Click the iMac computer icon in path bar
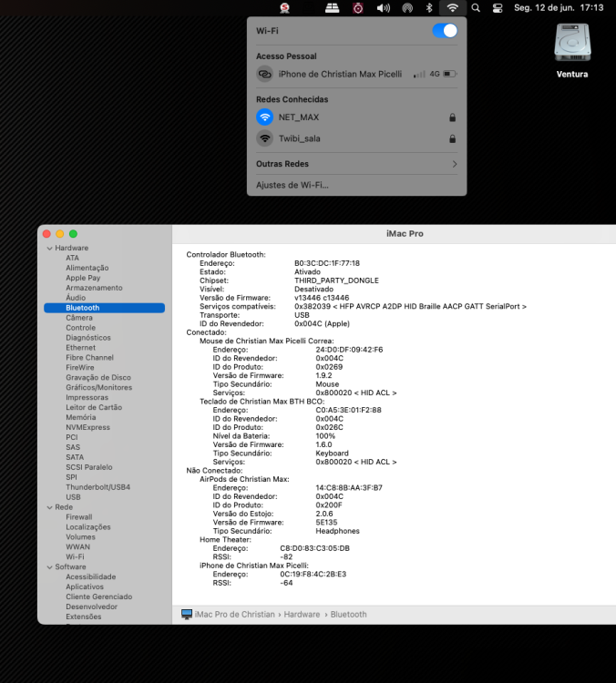The image size is (616, 683). (187, 614)
